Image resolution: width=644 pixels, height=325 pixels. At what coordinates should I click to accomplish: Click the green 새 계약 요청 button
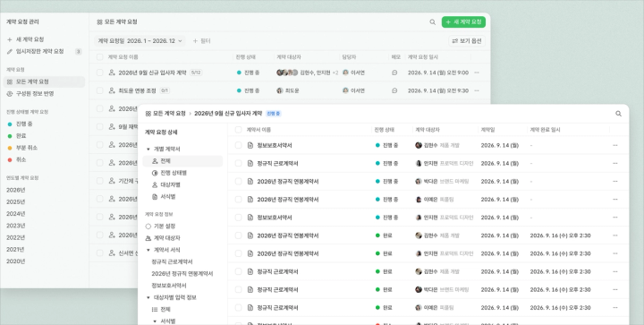[x=463, y=22]
